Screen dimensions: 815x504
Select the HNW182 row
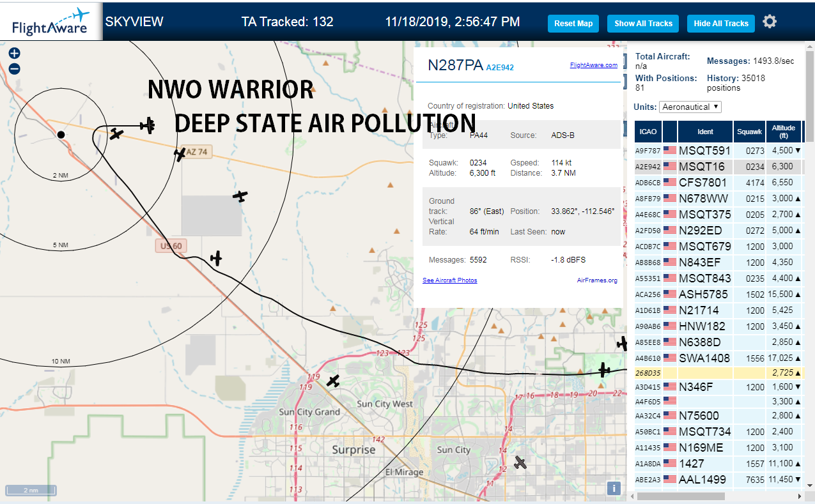pyautogui.click(x=718, y=326)
